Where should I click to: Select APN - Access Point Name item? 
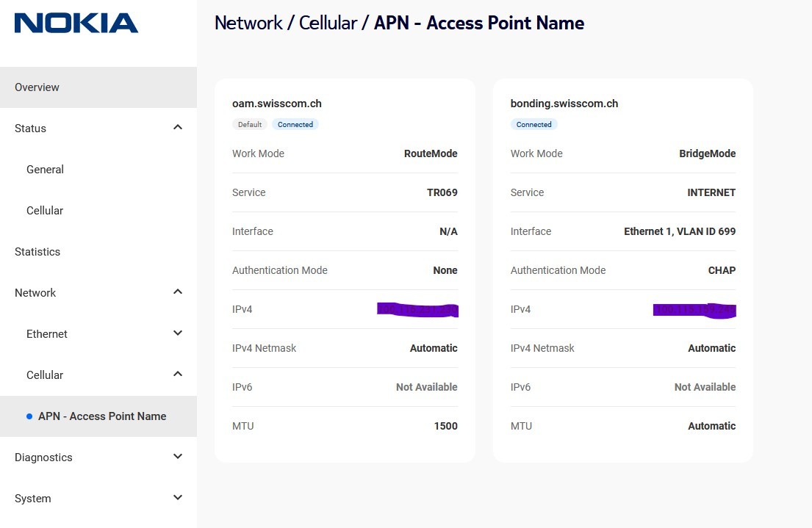tap(102, 416)
